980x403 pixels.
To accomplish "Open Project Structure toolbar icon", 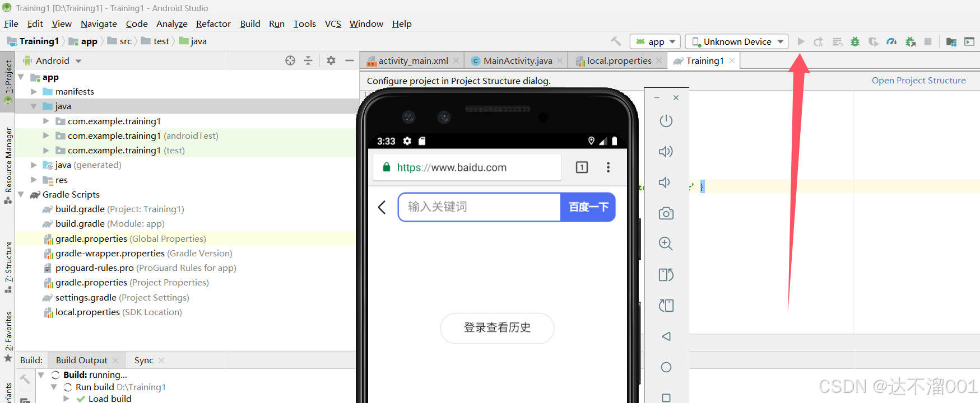I will [951, 41].
